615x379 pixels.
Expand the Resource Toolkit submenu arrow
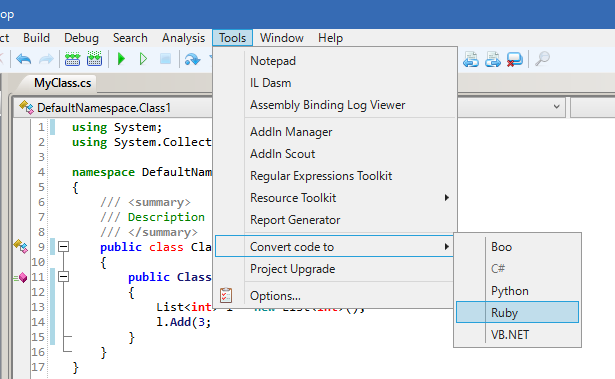pyautogui.click(x=446, y=198)
